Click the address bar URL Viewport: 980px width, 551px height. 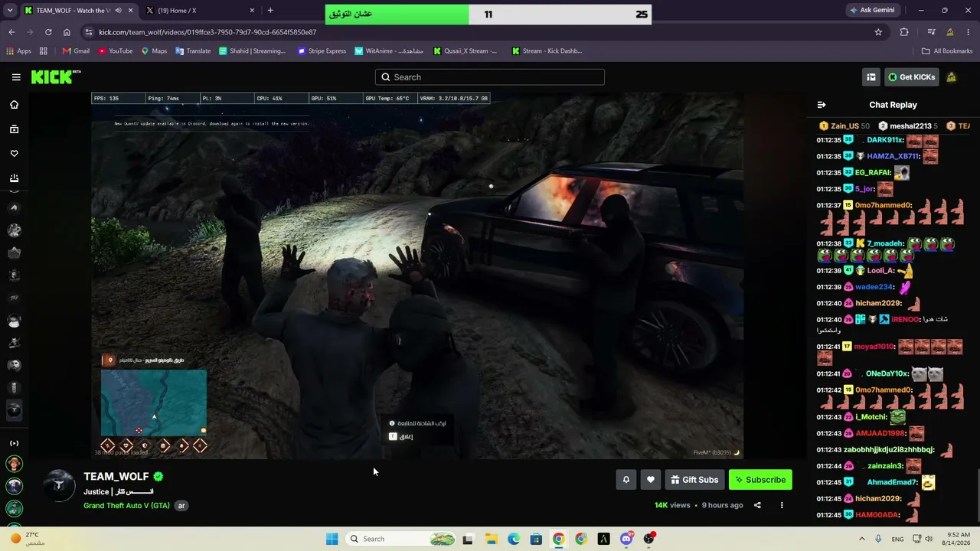click(207, 32)
